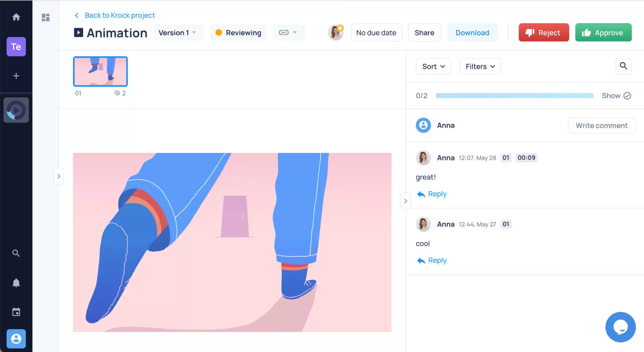Collapse the comments panel chevron
The height and width of the screenshot is (352, 644).
(406, 201)
